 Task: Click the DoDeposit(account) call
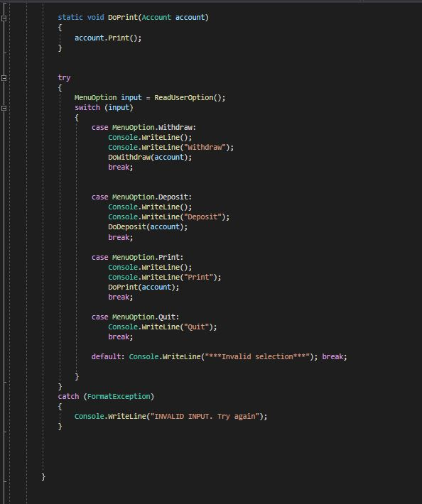(x=148, y=227)
